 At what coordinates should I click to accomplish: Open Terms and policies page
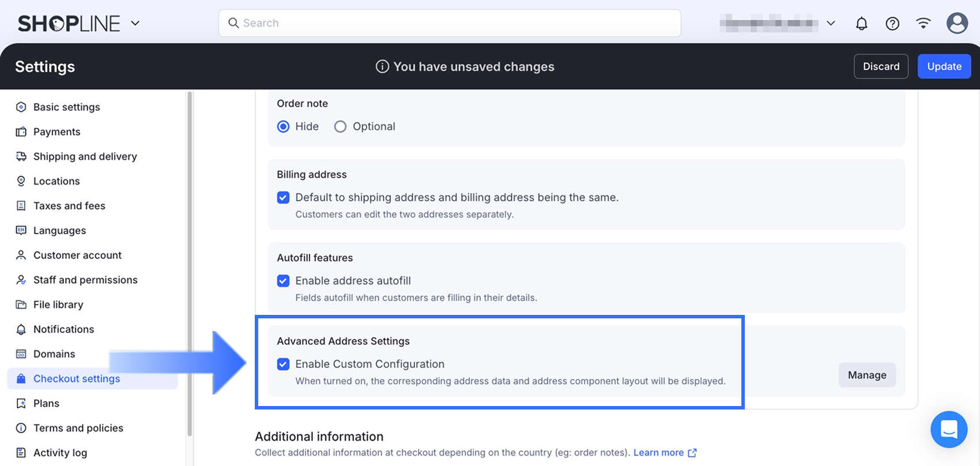[78, 428]
